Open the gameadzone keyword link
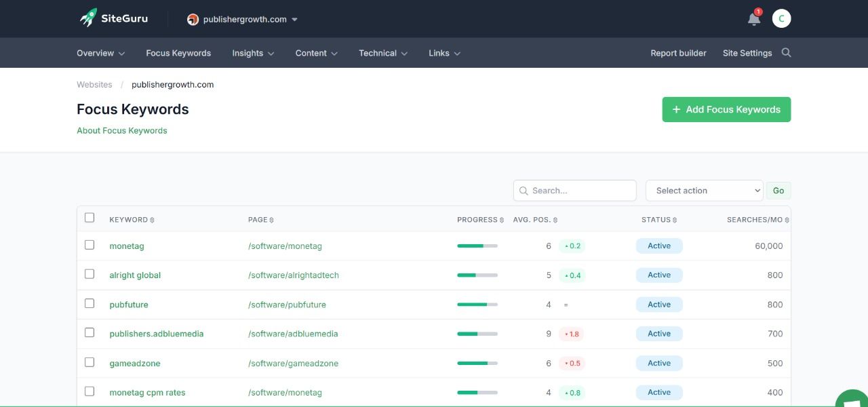The height and width of the screenshot is (407, 868). point(135,364)
